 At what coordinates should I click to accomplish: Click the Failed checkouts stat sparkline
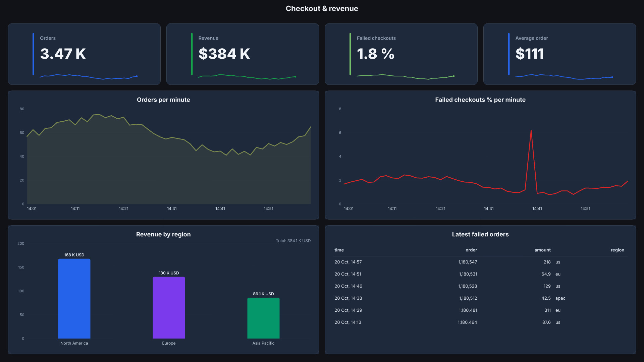[406, 77]
